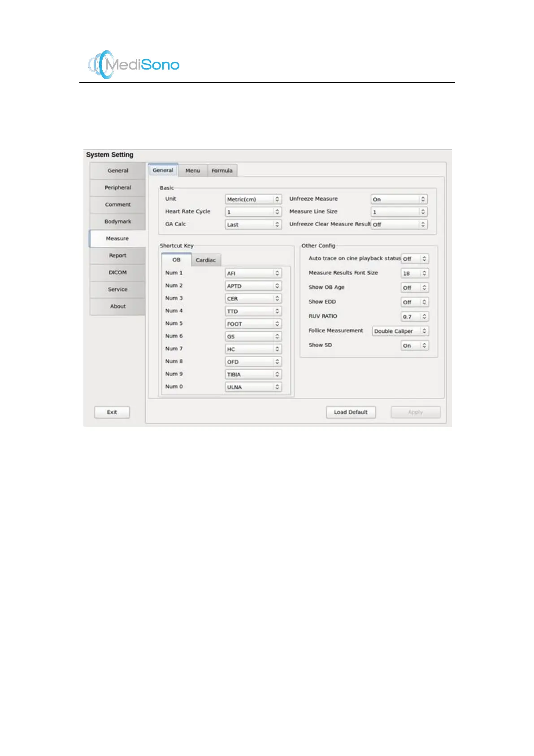Screen dimensions: 534x756
Task: Click the Follice Measurement label
Action: click(x=336, y=331)
